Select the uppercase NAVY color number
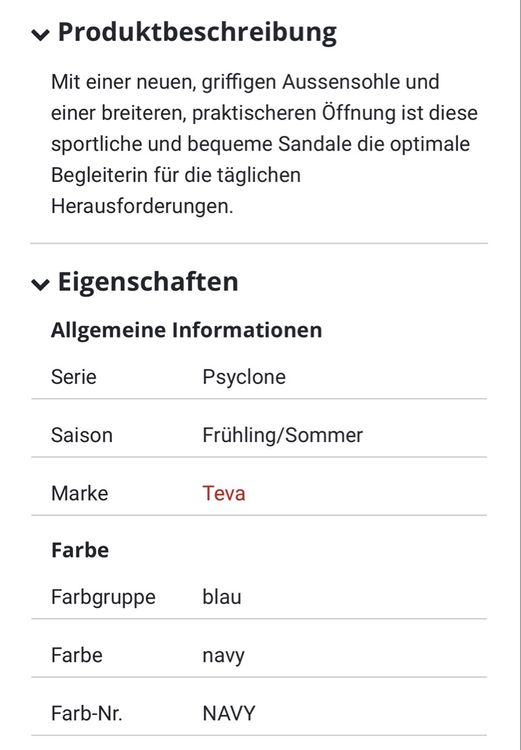The image size is (521, 750). pos(229,713)
